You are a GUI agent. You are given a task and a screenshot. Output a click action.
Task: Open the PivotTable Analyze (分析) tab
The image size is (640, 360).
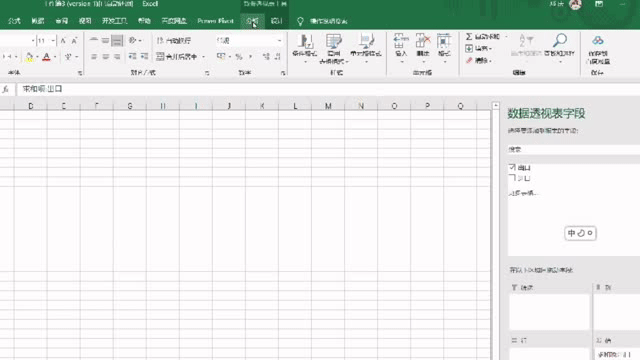coord(252,21)
